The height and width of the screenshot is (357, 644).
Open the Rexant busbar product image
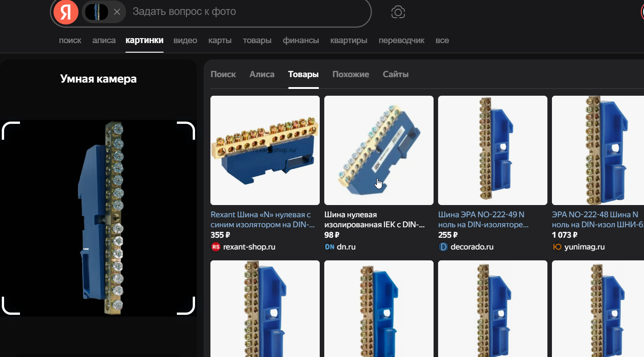[265, 150]
